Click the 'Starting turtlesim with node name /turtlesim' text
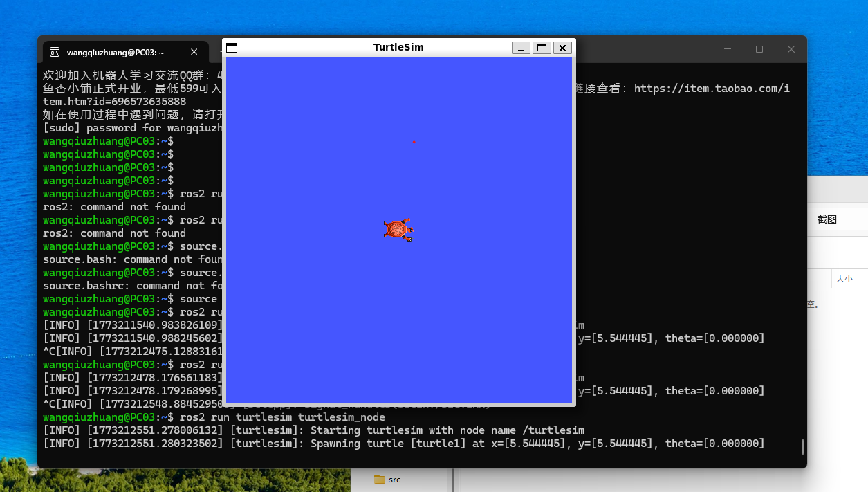 tap(447, 430)
